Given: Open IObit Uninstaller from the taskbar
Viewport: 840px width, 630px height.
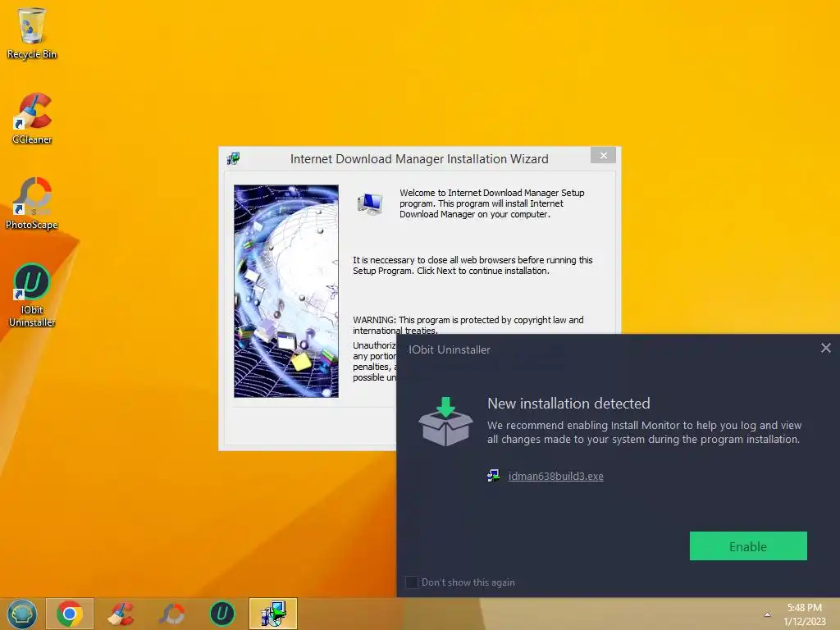Looking at the screenshot, I should 221,614.
